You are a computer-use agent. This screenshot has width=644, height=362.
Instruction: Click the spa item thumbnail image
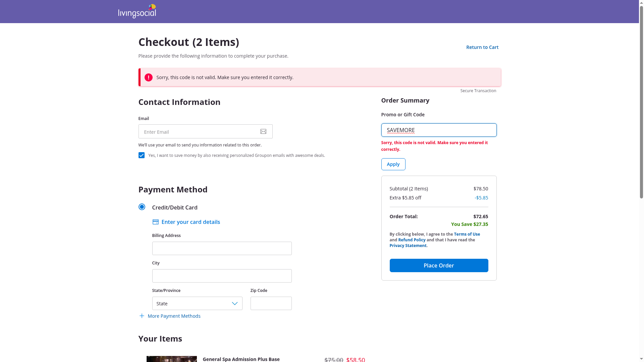coord(171,359)
